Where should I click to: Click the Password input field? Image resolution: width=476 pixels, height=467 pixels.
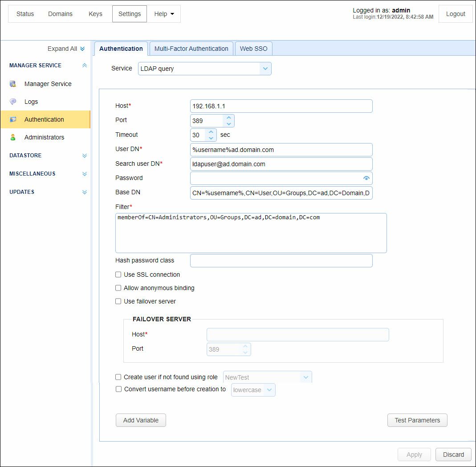pyautogui.click(x=281, y=178)
